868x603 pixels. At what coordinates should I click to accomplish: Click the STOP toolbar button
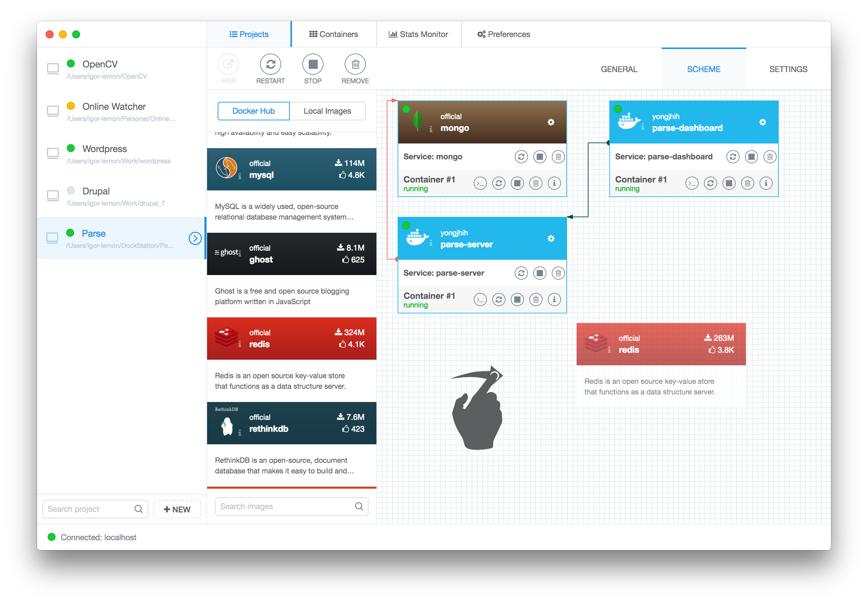point(312,68)
